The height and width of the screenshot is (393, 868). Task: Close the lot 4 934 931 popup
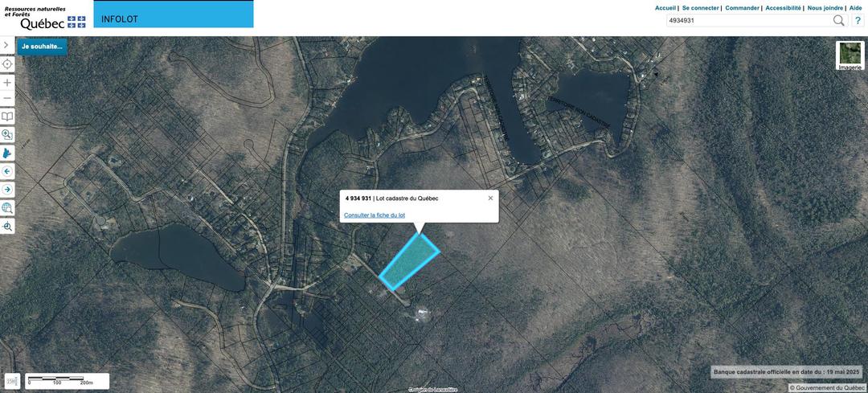(490, 198)
